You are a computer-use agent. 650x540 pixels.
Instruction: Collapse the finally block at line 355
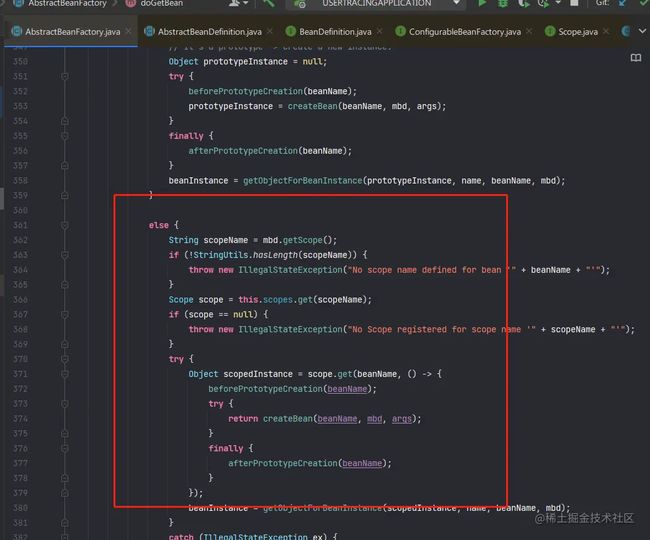pyautogui.click(x=65, y=136)
